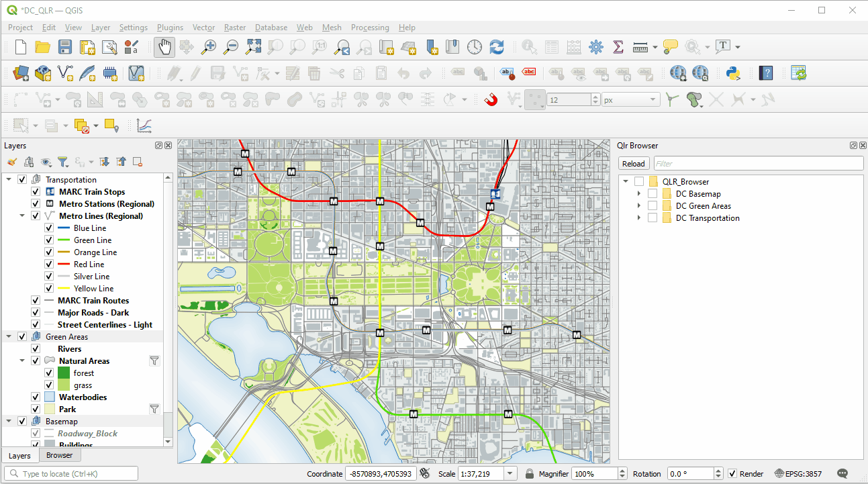Uncheck the Red Line checkbox
This screenshot has height=484, width=868.
coord(49,264)
